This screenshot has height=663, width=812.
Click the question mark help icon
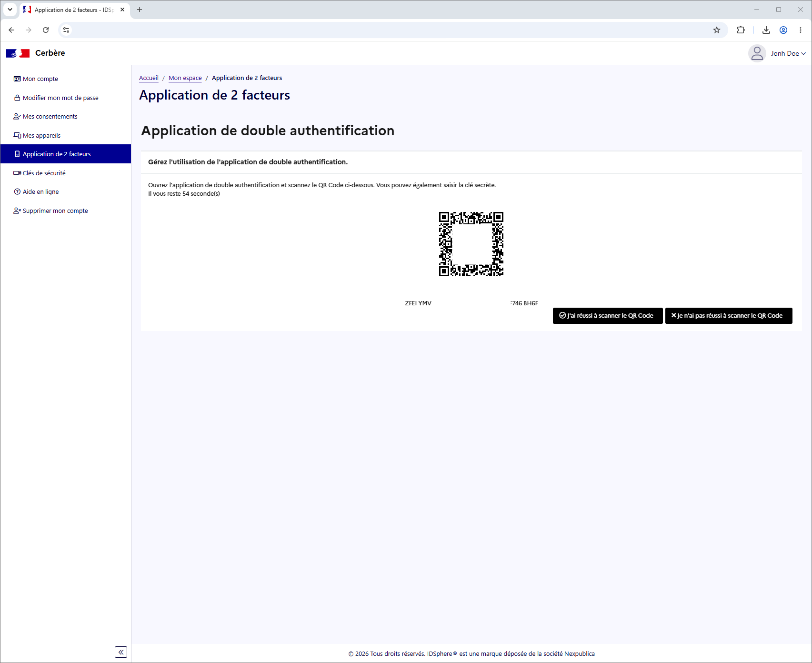tap(17, 191)
